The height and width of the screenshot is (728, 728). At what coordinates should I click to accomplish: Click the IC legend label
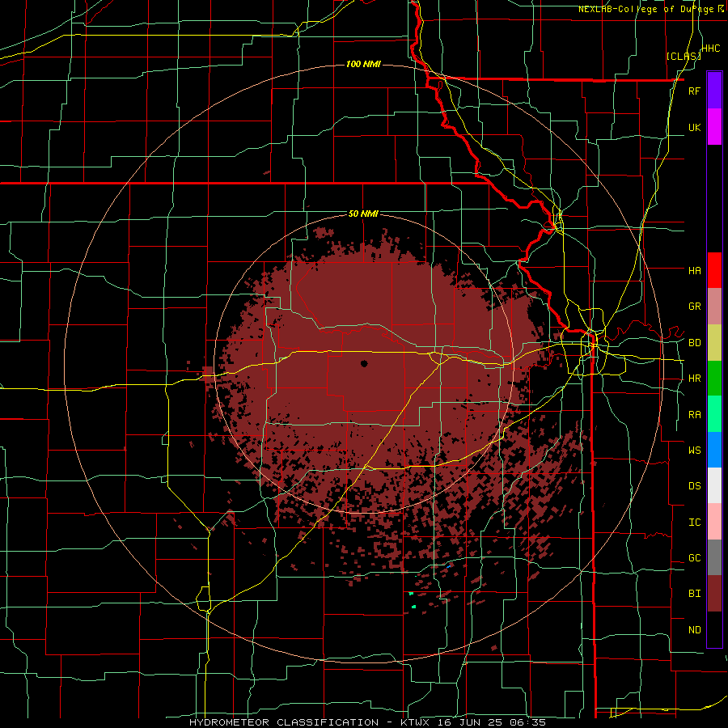(694, 523)
